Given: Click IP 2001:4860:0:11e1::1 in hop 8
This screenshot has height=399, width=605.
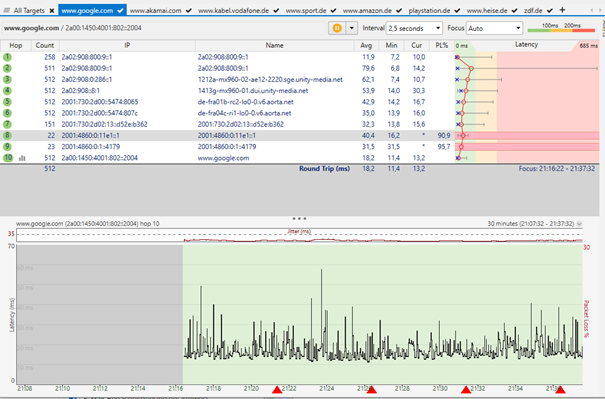Looking at the screenshot, I should pos(91,136).
